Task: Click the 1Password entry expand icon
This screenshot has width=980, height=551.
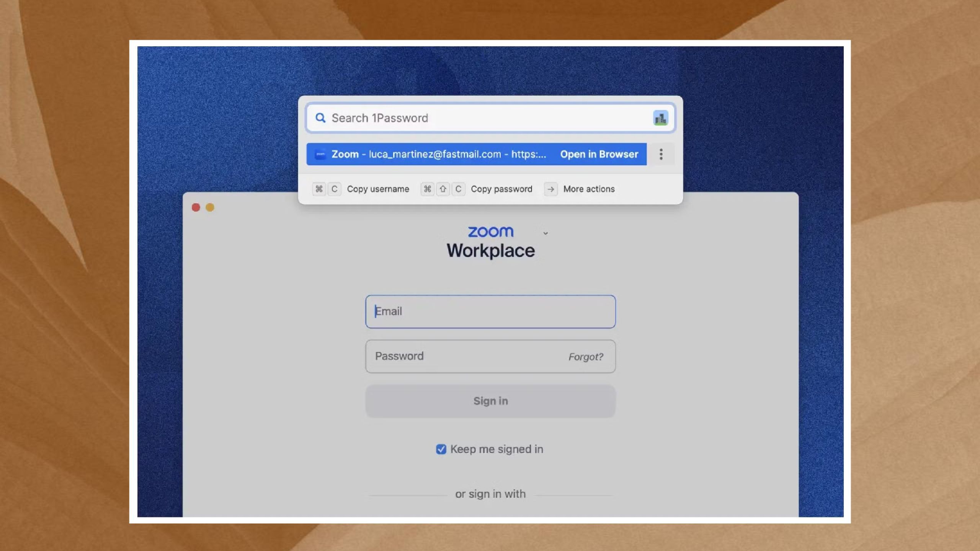Action: [x=661, y=154]
